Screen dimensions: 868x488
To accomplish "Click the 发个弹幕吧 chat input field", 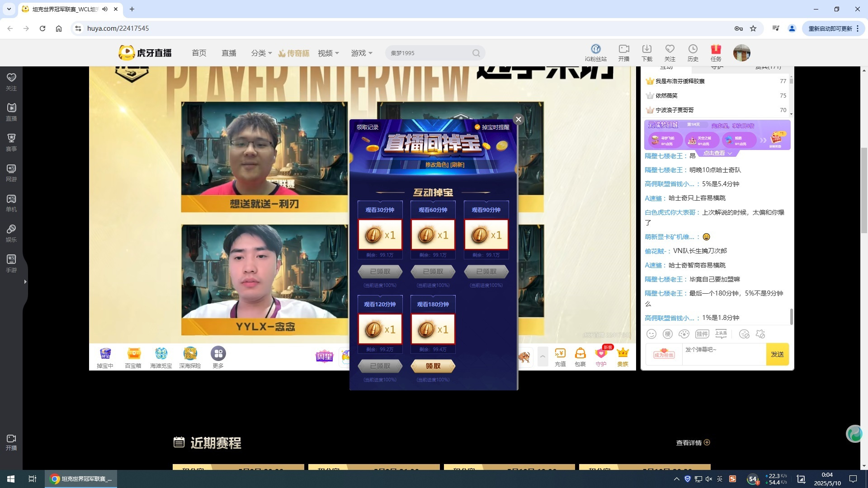I will 724,354.
